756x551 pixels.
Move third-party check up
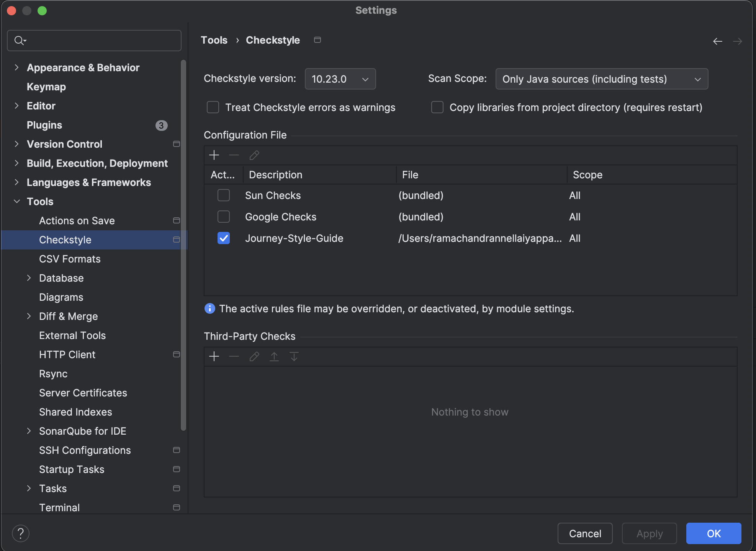click(274, 356)
